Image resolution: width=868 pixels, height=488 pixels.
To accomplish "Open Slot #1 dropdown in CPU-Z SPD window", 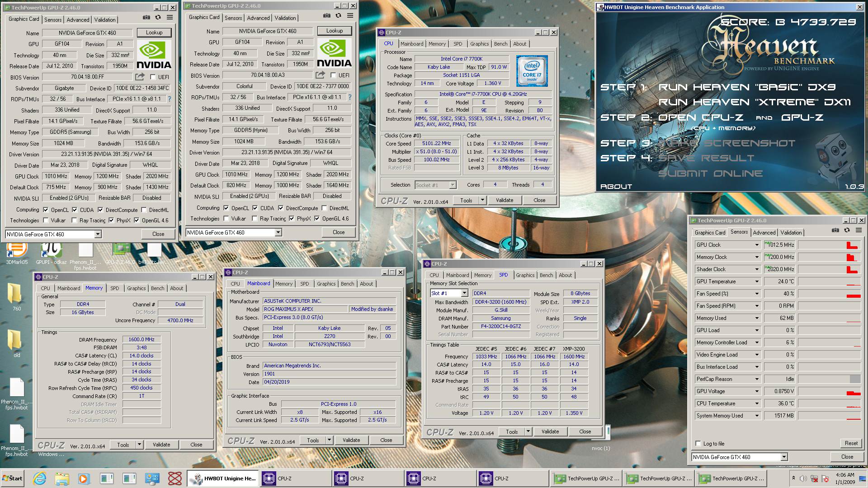I will 464,293.
